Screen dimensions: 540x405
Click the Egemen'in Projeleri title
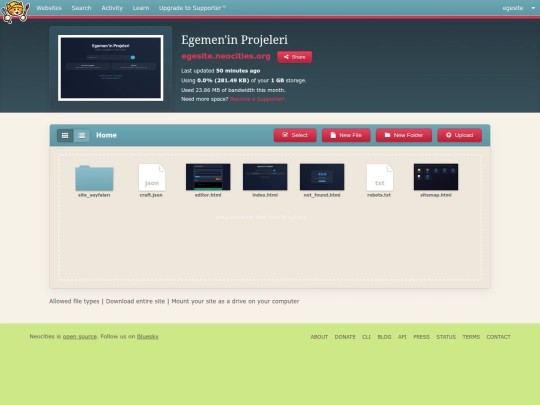click(235, 40)
